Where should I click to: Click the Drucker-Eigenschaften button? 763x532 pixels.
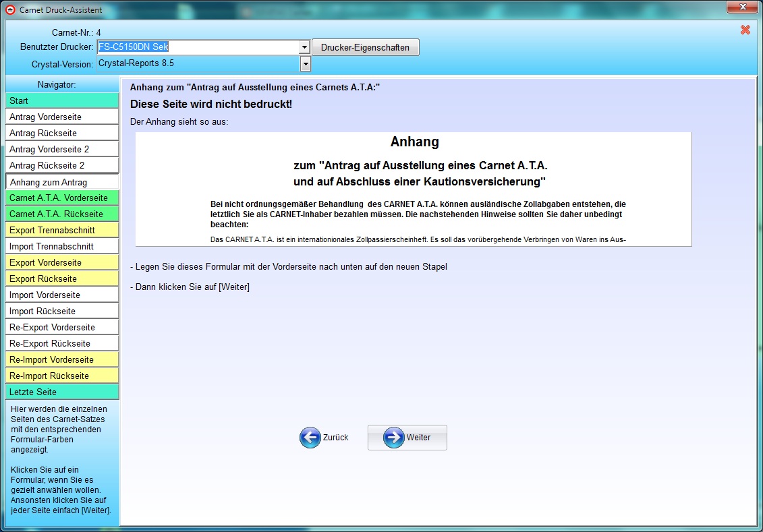point(365,47)
